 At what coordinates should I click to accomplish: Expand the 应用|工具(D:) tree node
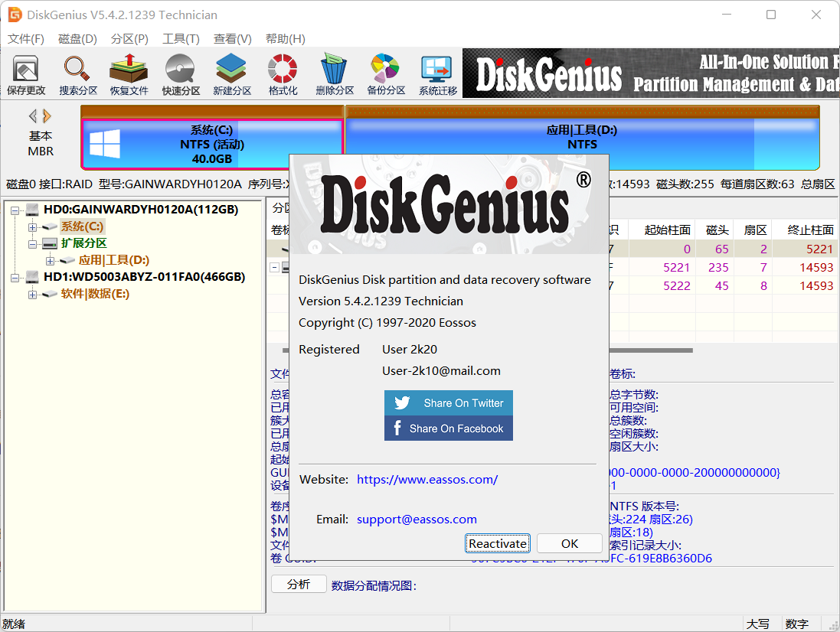click(x=51, y=261)
